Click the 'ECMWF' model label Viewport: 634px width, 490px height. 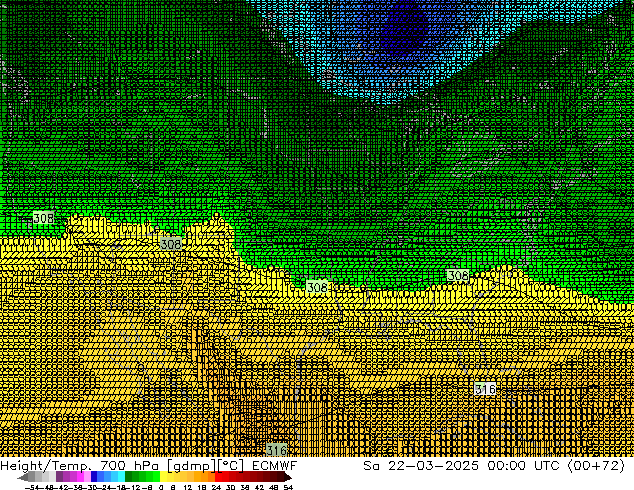click(x=275, y=466)
